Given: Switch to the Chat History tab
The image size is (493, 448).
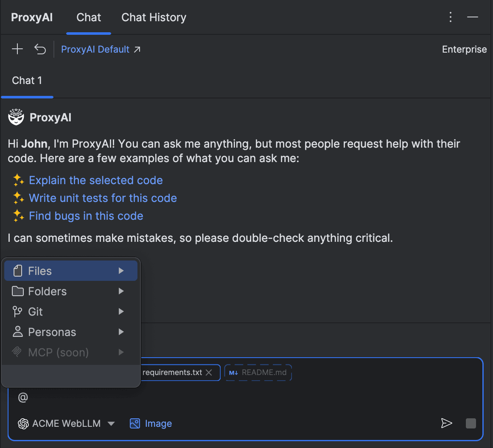Looking at the screenshot, I should (154, 17).
